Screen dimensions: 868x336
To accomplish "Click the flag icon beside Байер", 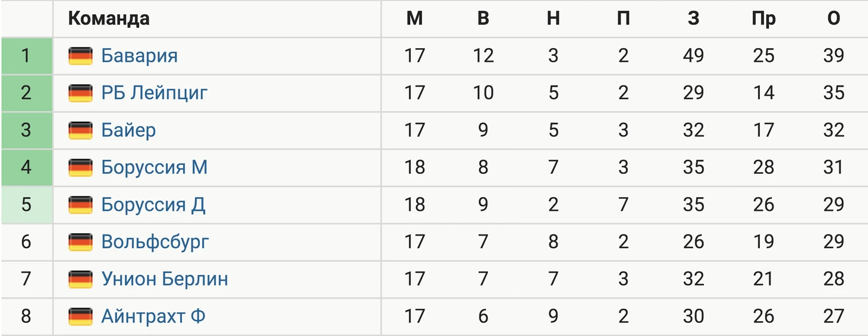I will 80,130.
